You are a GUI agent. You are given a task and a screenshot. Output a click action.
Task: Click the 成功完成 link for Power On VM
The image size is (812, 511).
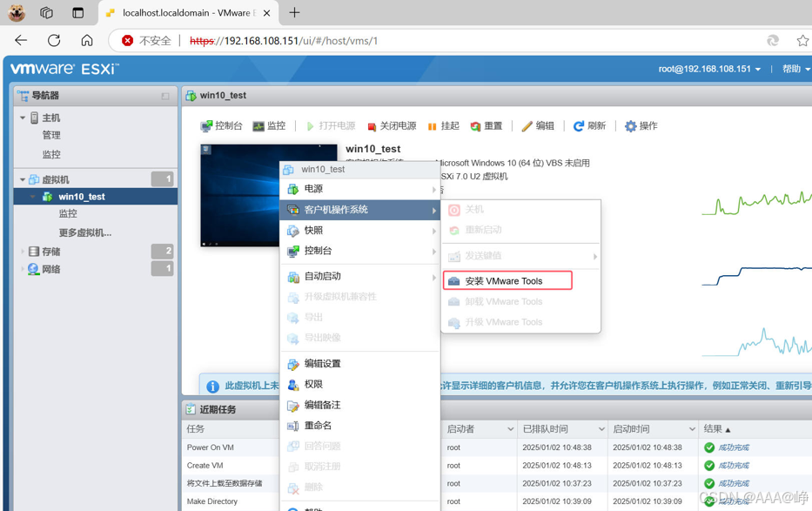tap(734, 447)
